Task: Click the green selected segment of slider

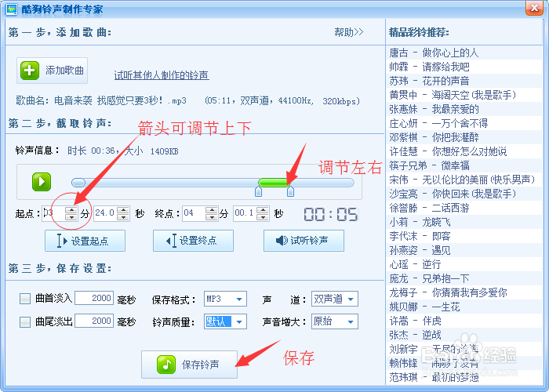Action: pos(274,183)
